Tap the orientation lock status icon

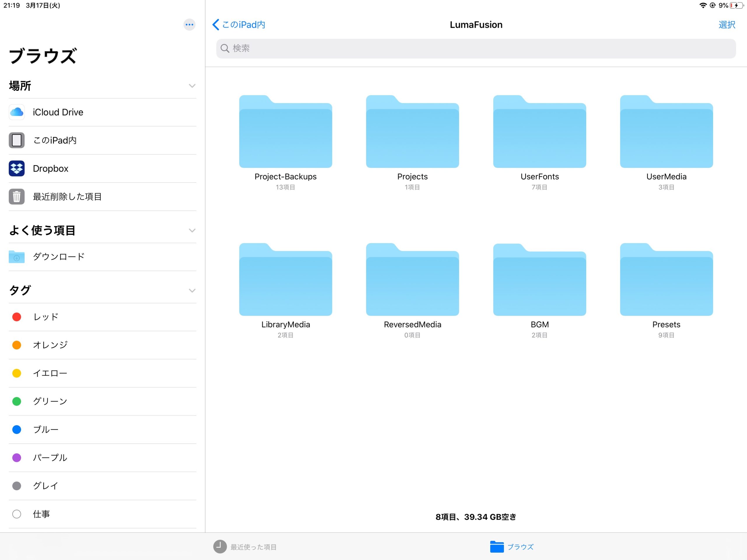click(713, 6)
